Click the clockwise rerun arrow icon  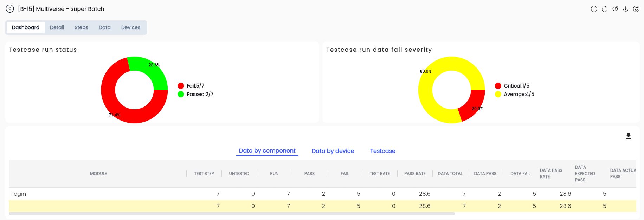pyautogui.click(x=605, y=9)
